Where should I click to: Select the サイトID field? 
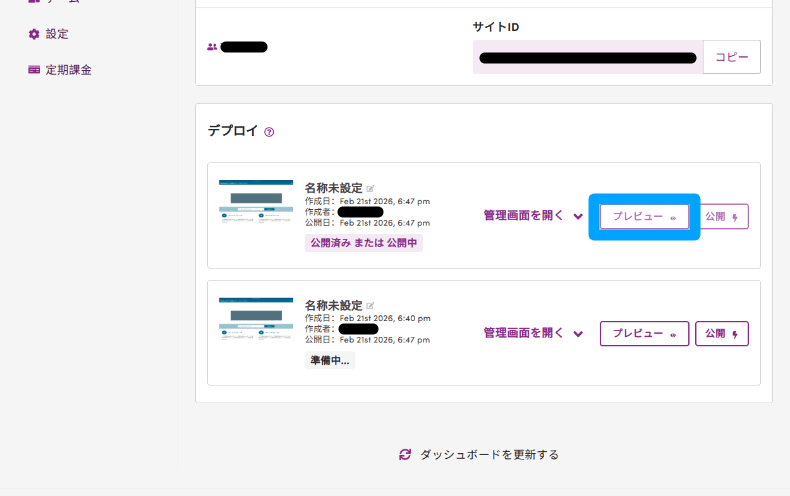point(587,57)
